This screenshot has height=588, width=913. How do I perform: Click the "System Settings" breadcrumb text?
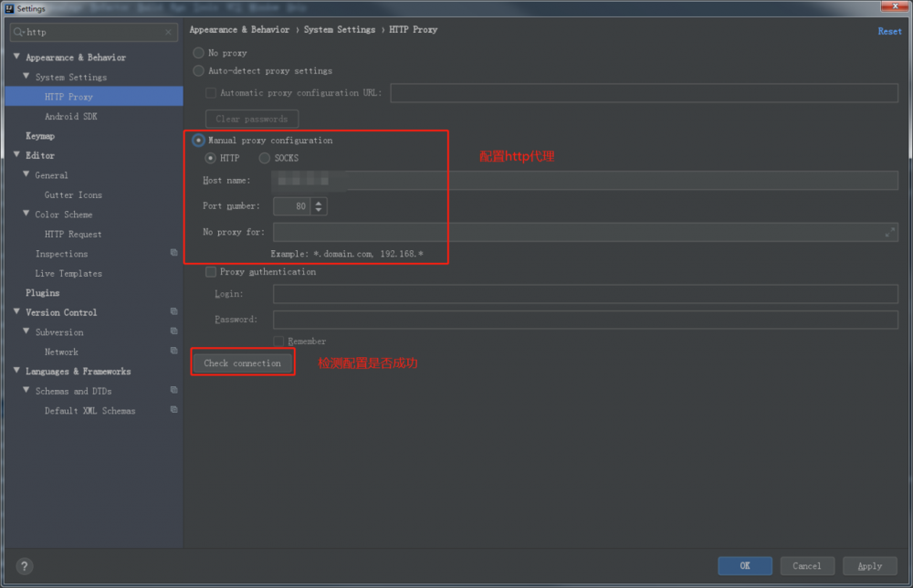tap(340, 30)
